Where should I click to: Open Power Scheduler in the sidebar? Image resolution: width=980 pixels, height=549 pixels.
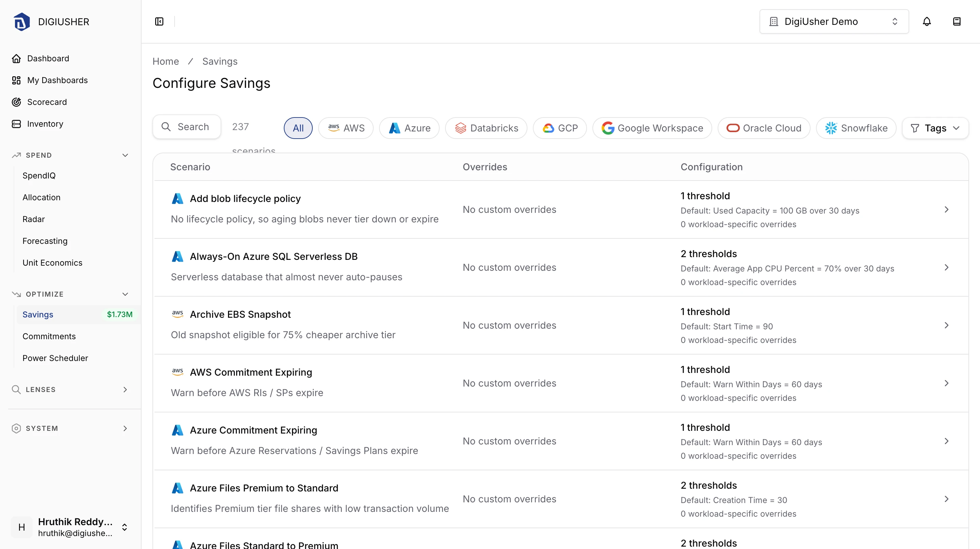55,358
